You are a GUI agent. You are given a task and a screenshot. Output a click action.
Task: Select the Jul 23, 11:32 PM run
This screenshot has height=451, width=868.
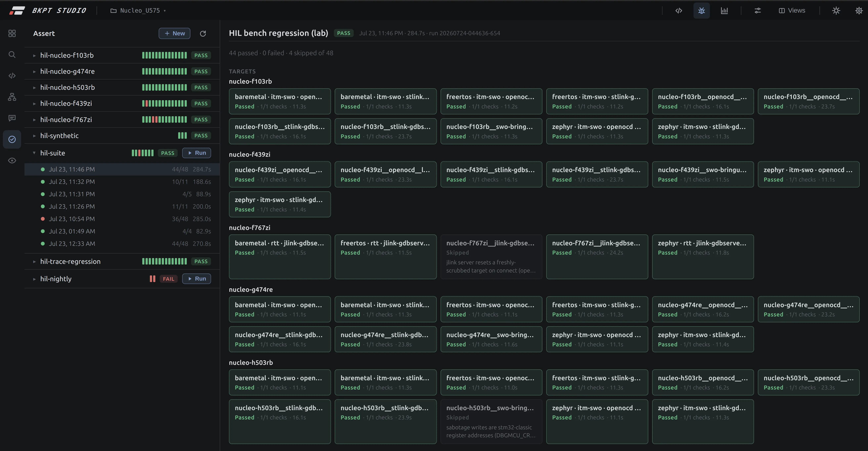click(122, 182)
